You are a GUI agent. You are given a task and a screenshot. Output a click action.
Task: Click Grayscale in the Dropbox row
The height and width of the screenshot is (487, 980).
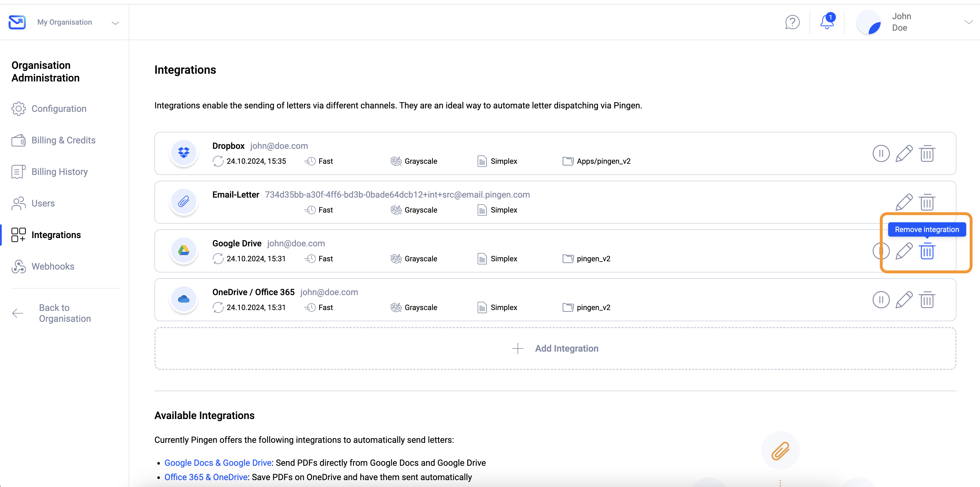[x=414, y=161]
